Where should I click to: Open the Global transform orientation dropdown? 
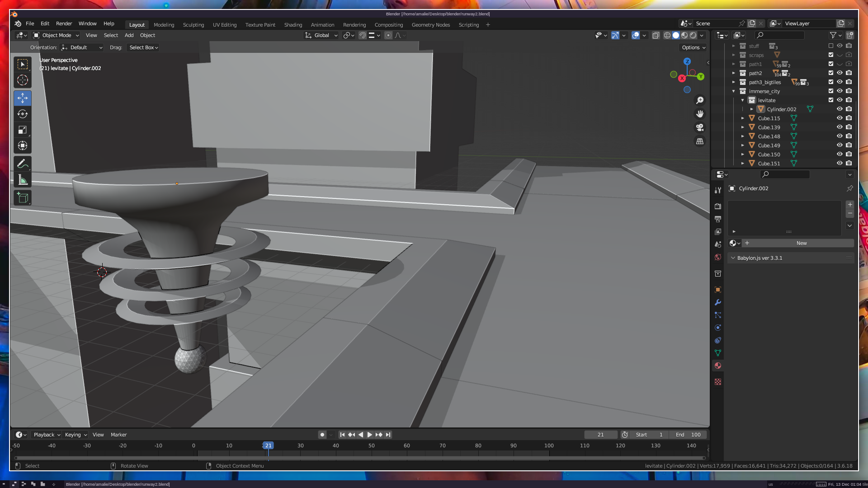click(x=321, y=35)
